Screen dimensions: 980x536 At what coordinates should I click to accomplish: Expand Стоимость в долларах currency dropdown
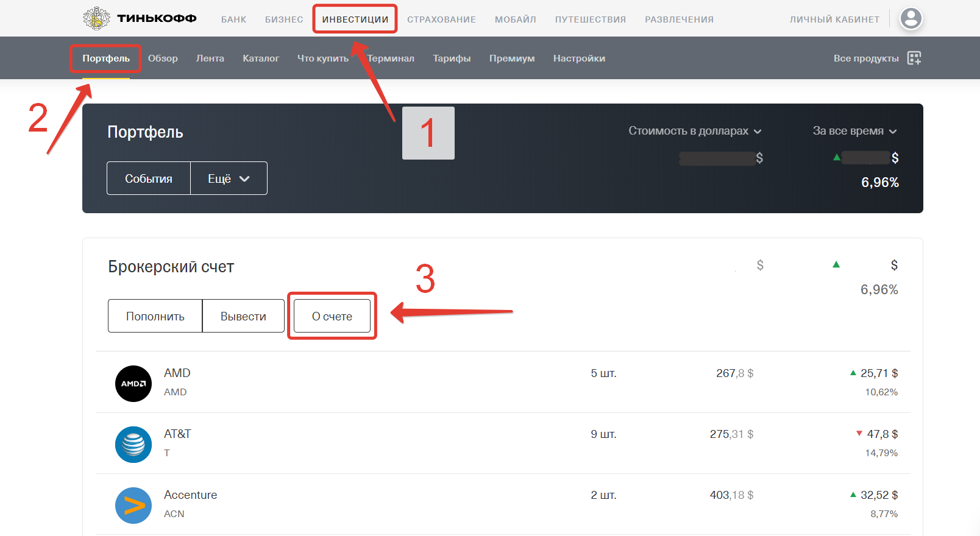pyautogui.click(x=695, y=131)
